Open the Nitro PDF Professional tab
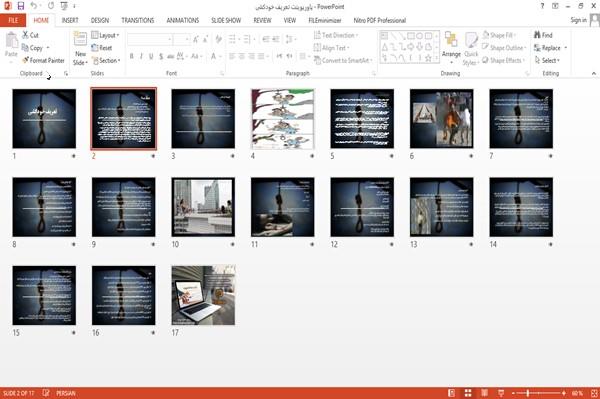 [380, 20]
